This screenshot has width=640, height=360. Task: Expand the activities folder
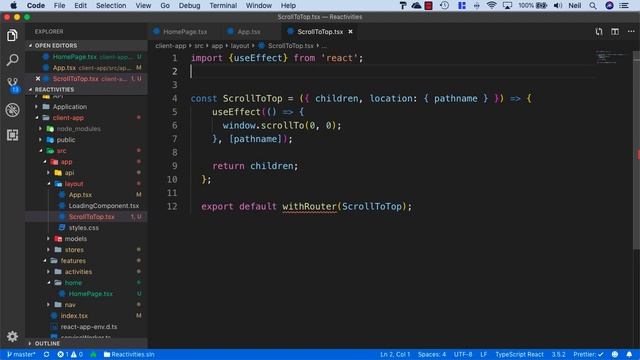coord(78,272)
